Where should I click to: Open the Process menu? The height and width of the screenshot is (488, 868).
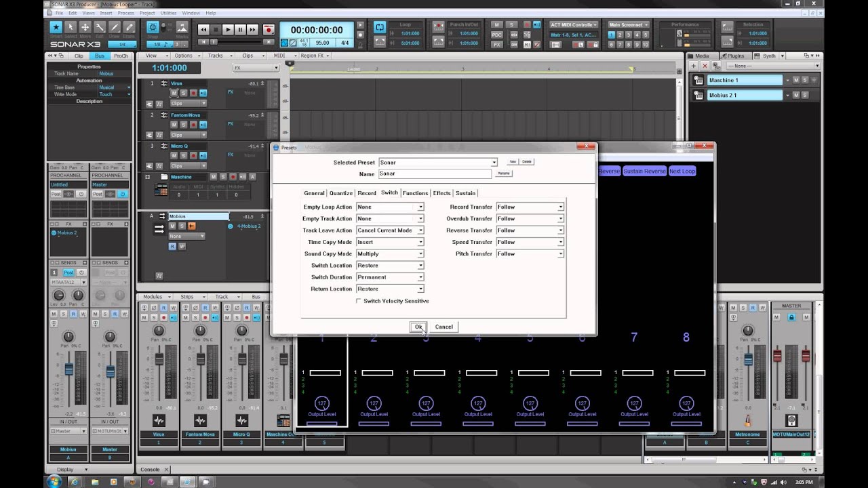coord(126,13)
